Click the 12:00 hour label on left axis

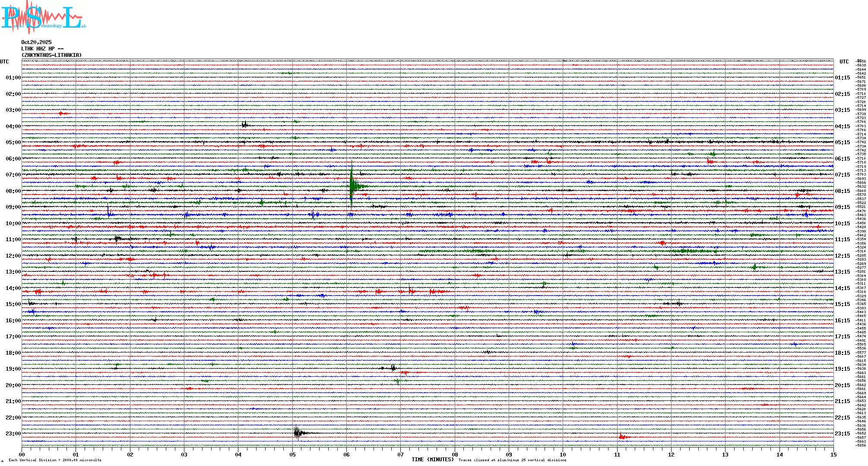click(13, 256)
